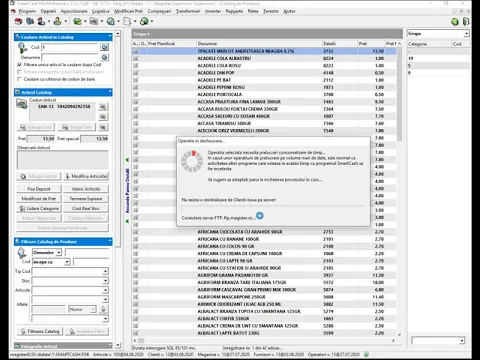This screenshot has height=360, width=480.
Task: Click the Articol Catalog panel picture icon
Action: pyautogui.click(x=22, y=104)
